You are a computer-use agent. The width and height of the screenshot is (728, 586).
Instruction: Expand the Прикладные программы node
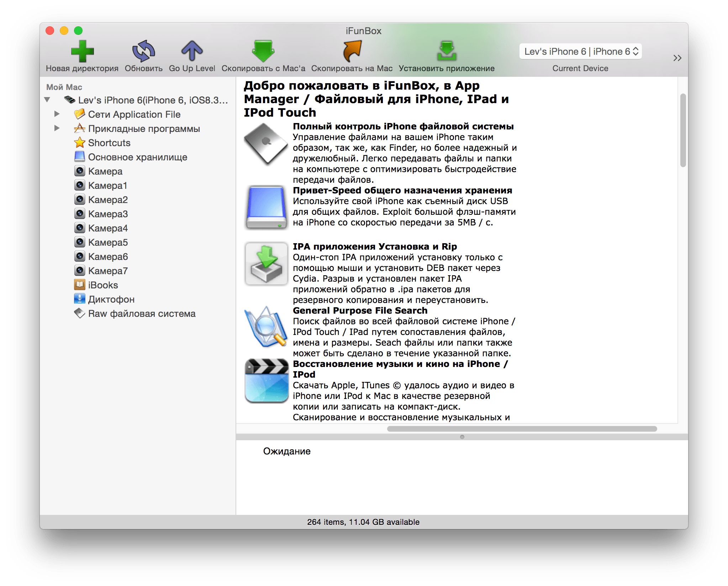57,128
